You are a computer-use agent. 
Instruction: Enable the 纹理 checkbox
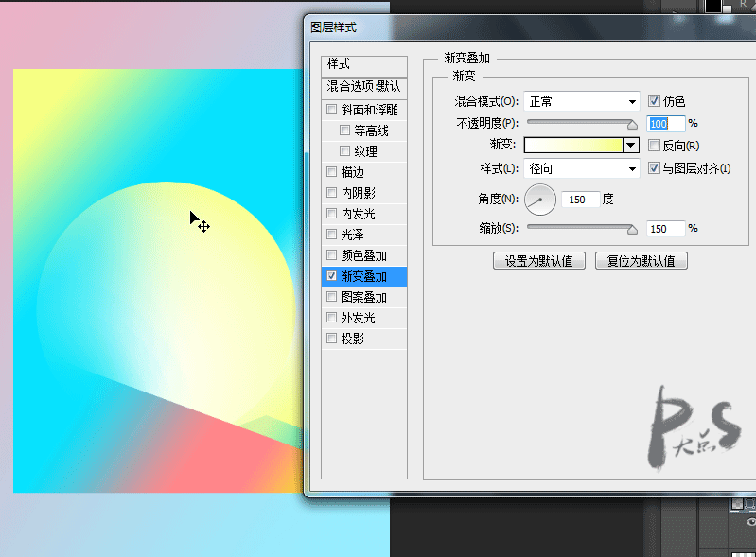(x=344, y=150)
